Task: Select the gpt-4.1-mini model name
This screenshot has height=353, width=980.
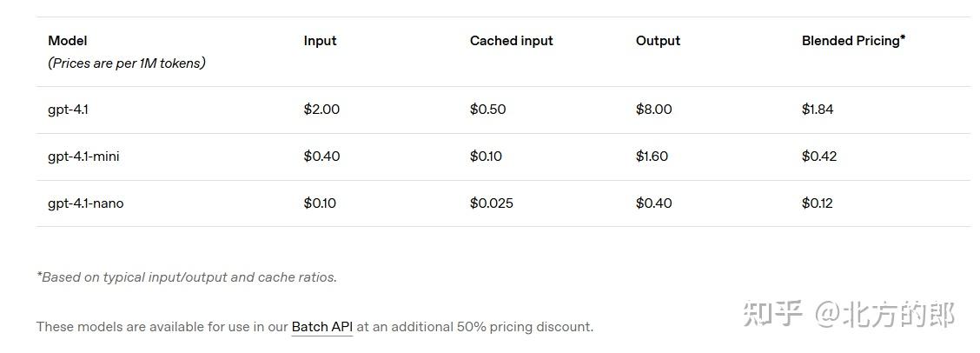Action: pos(83,157)
